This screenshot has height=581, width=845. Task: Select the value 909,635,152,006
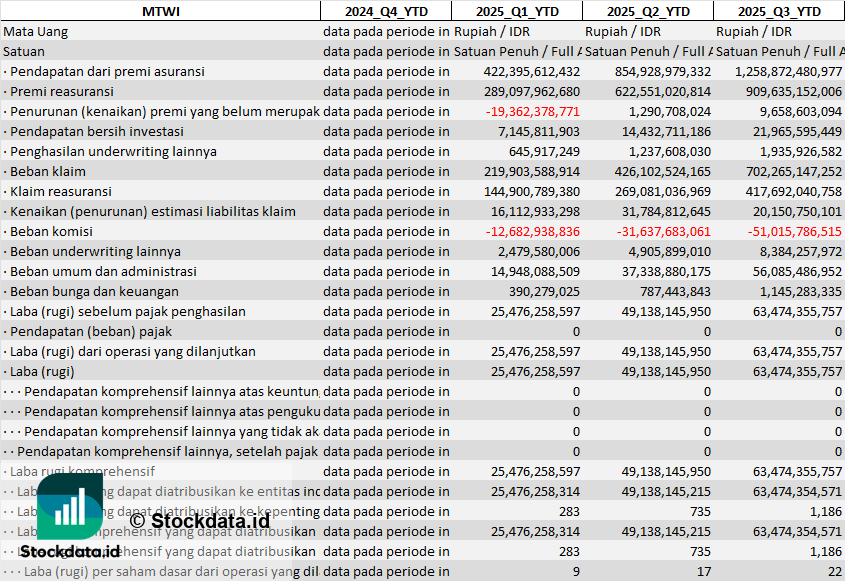[x=794, y=92]
